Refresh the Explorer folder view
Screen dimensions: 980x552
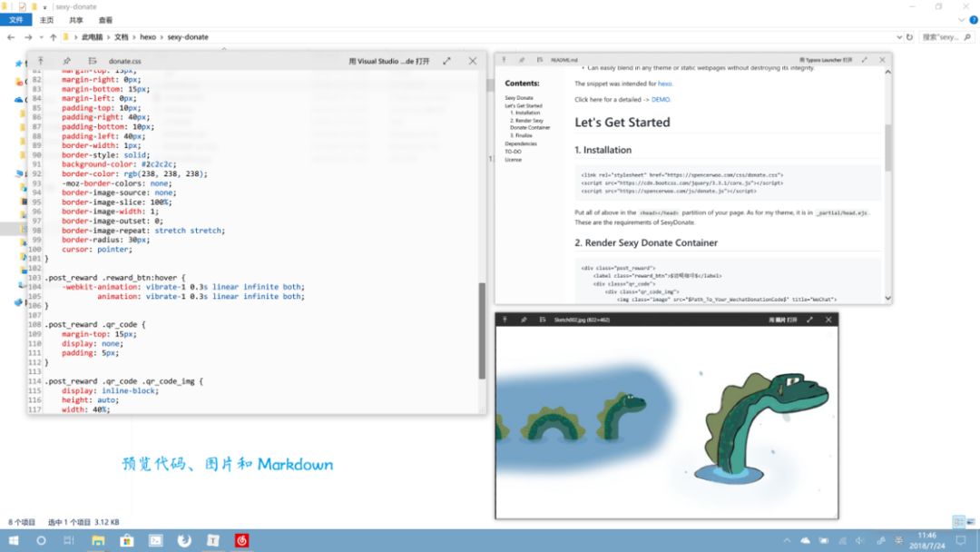pyautogui.click(x=909, y=37)
